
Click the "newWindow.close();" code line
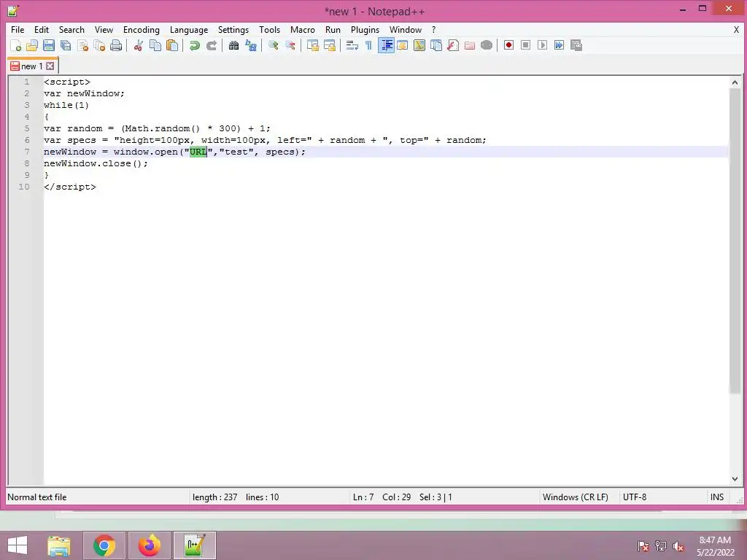pos(96,163)
